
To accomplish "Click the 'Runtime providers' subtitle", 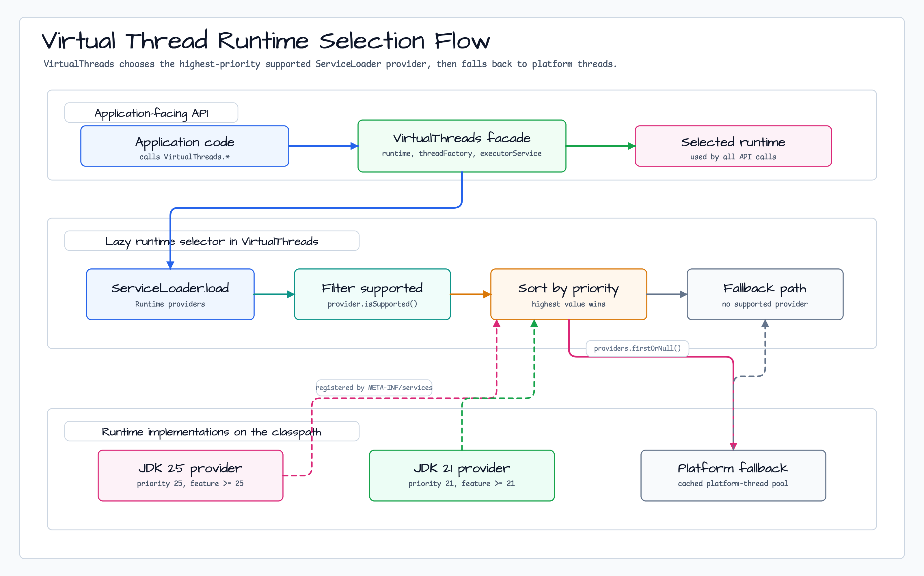I will pyautogui.click(x=170, y=304).
